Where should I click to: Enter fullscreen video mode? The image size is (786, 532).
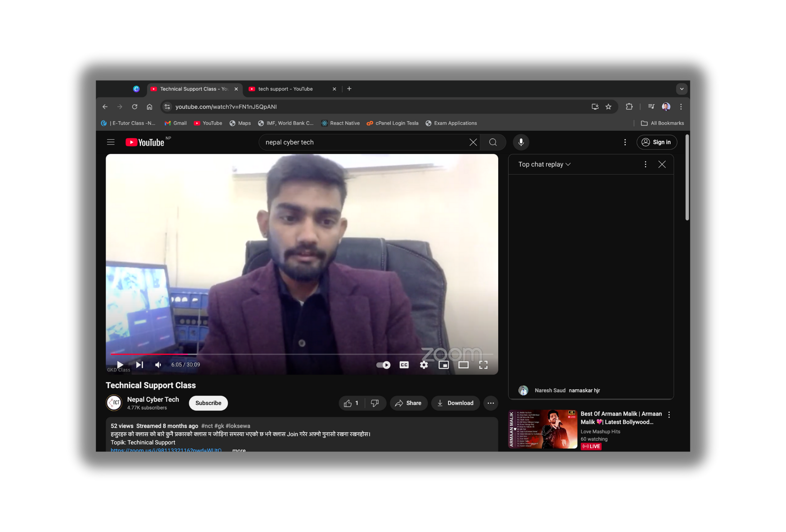pos(483,365)
